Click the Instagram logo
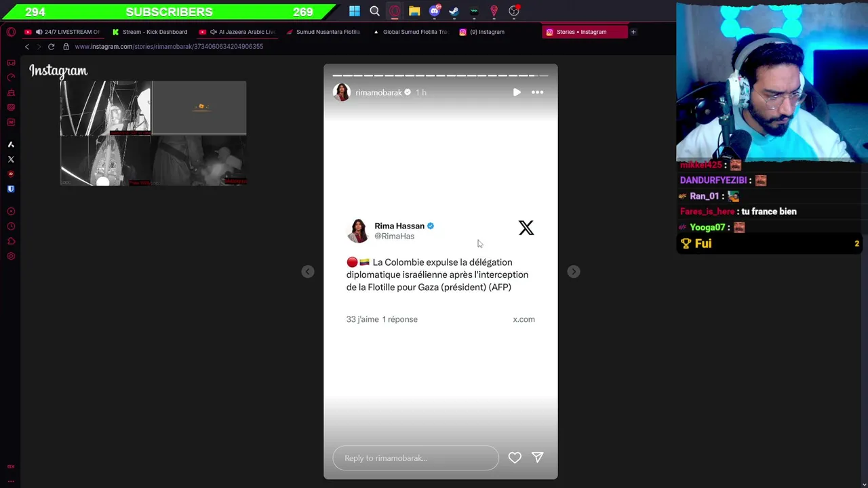The image size is (868, 488). (58, 70)
